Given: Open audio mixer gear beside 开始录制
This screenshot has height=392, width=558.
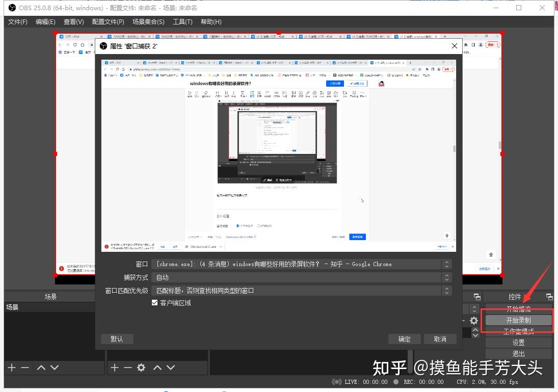Looking at the screenshot, I should pyautogui.click(x=473, y=321).
